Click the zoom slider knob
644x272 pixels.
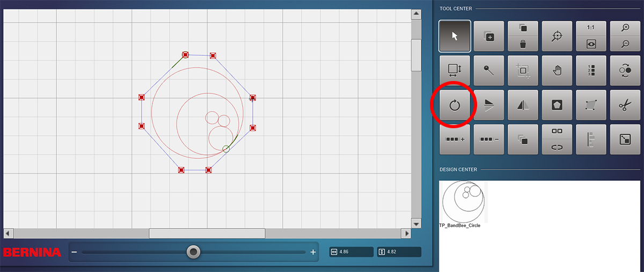tap(194, 252)
